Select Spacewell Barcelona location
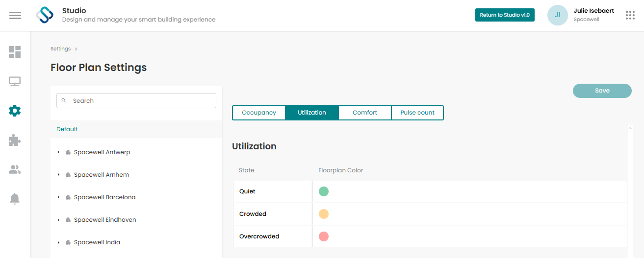 click(104, 197)
